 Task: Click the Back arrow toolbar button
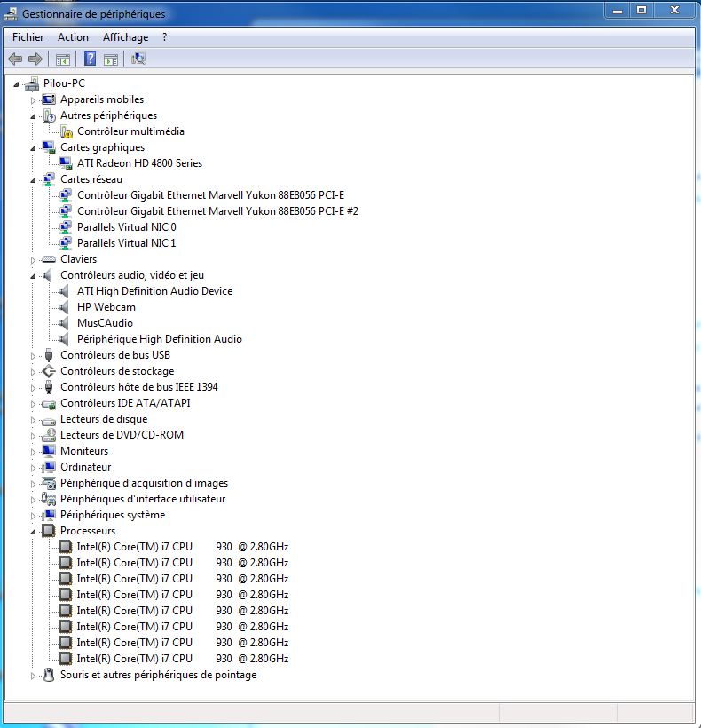tap(15, 59)
